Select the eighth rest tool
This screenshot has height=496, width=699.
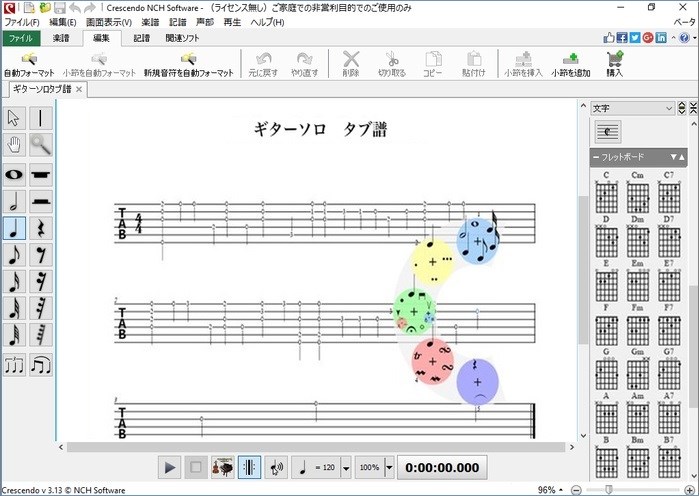[x=41, y=255]
